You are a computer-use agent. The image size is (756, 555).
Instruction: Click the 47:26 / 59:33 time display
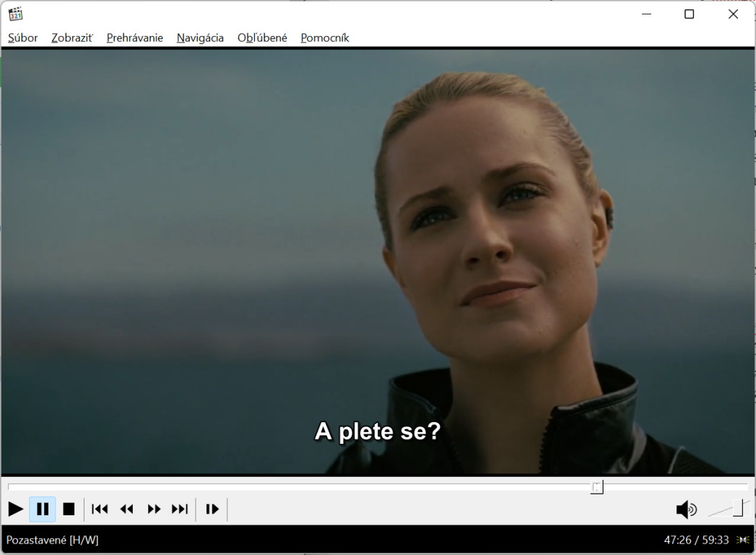696,540
